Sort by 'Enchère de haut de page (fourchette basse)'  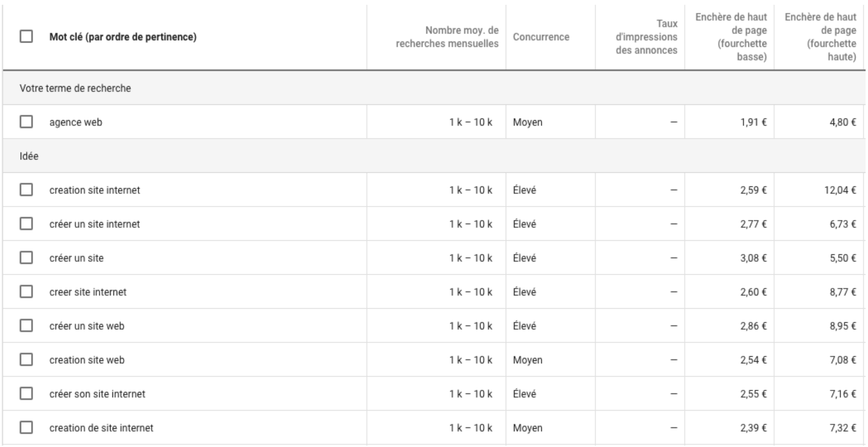[x=731, y=37]
